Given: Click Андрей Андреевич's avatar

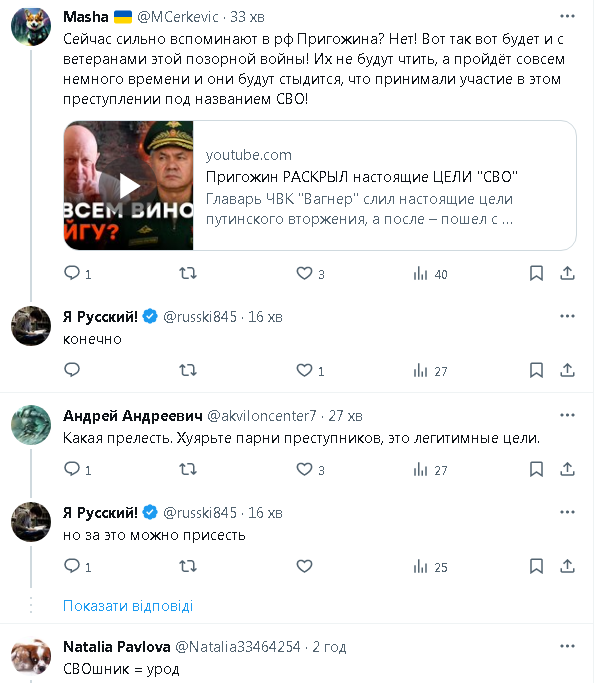Looking at the screenshot, I should [x=31, y=424].
